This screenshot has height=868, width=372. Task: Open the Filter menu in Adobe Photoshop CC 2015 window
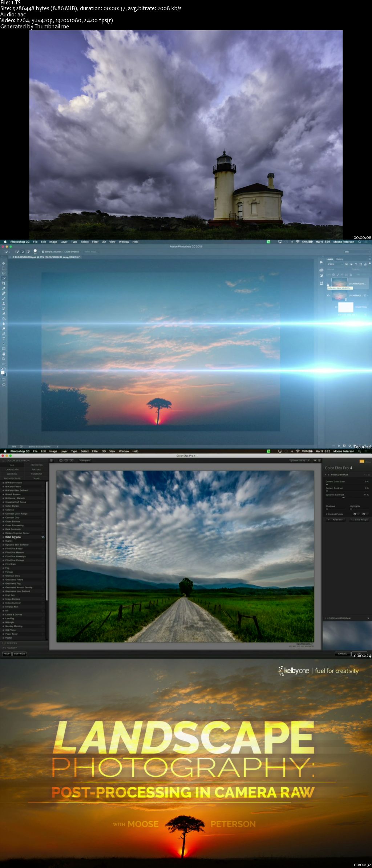[95, 242]
